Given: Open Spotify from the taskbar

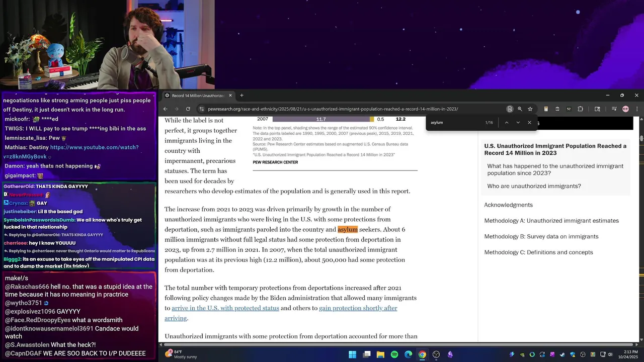Looking at the screenshot, I should click(x=394, y=354).
